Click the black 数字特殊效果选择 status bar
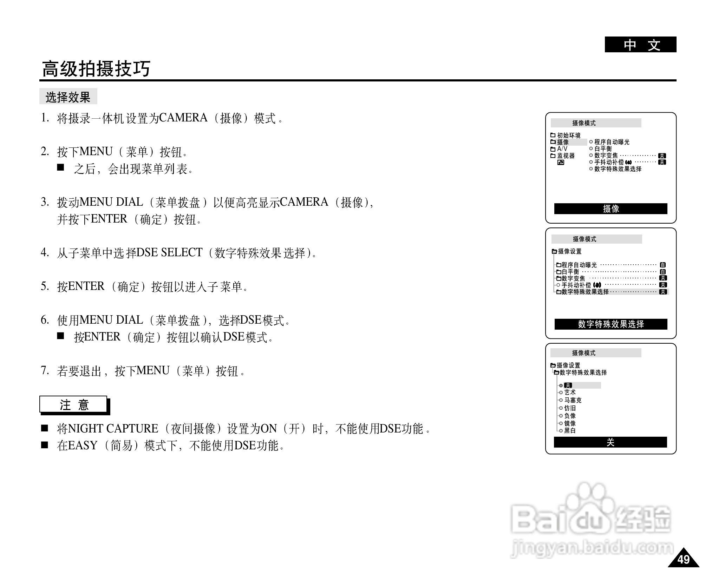 611,324
